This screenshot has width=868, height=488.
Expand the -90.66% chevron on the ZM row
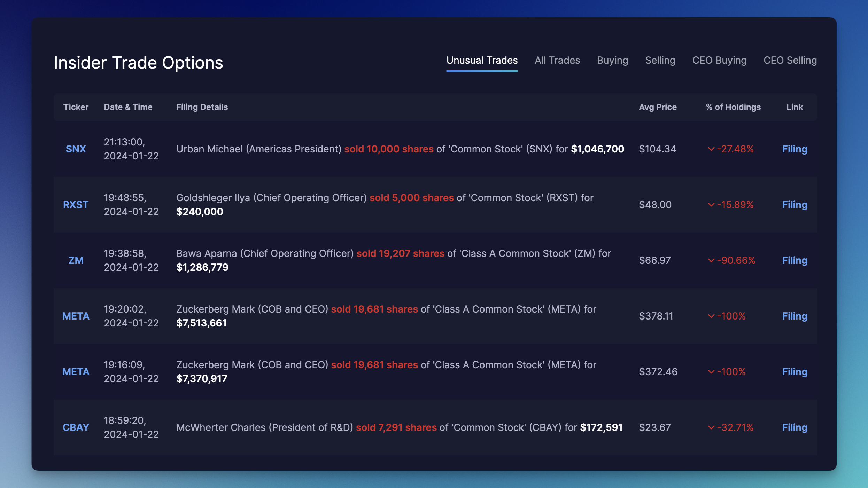(x=711, y=260)
